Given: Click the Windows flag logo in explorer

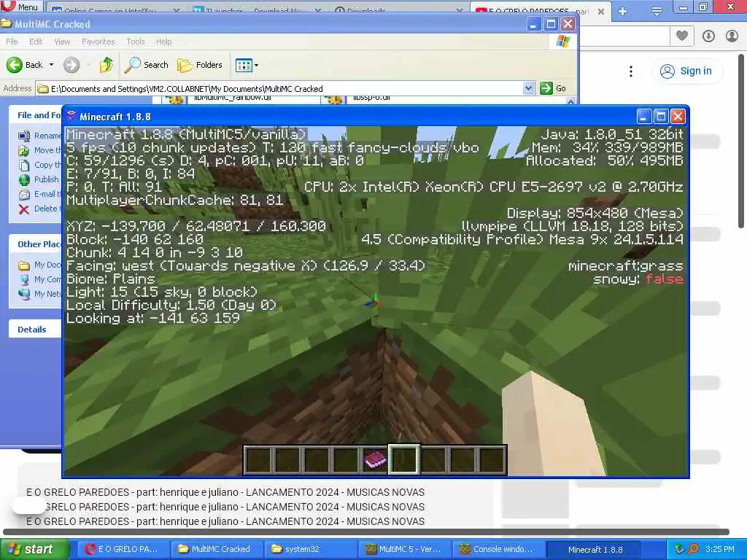Looking at the screenshot, I should pos(564,42).
